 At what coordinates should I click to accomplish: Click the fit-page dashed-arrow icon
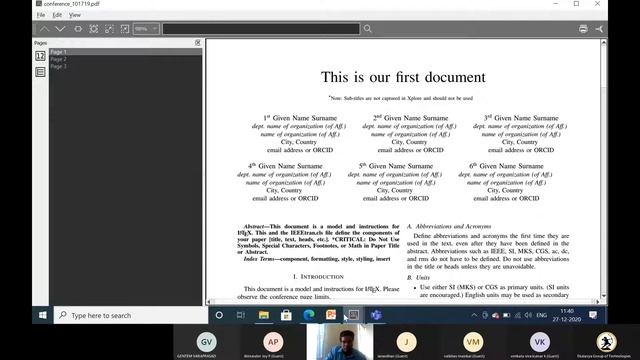(109, 29)
